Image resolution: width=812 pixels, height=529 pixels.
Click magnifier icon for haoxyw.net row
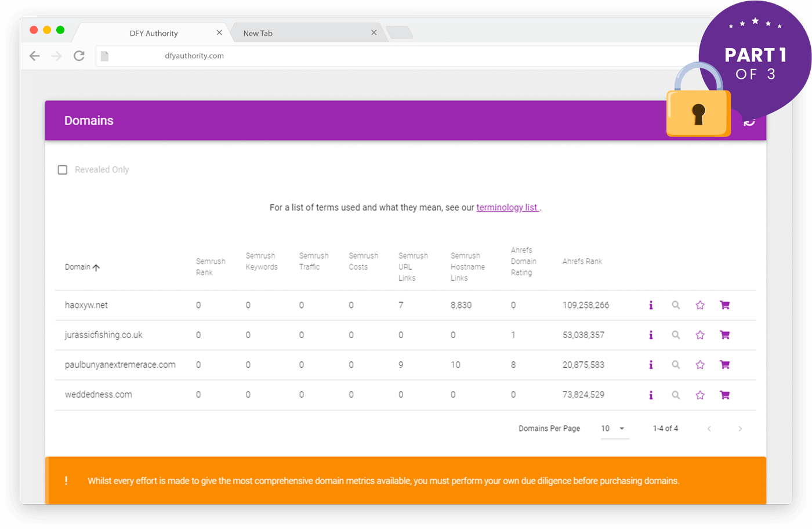pos(676,305)
